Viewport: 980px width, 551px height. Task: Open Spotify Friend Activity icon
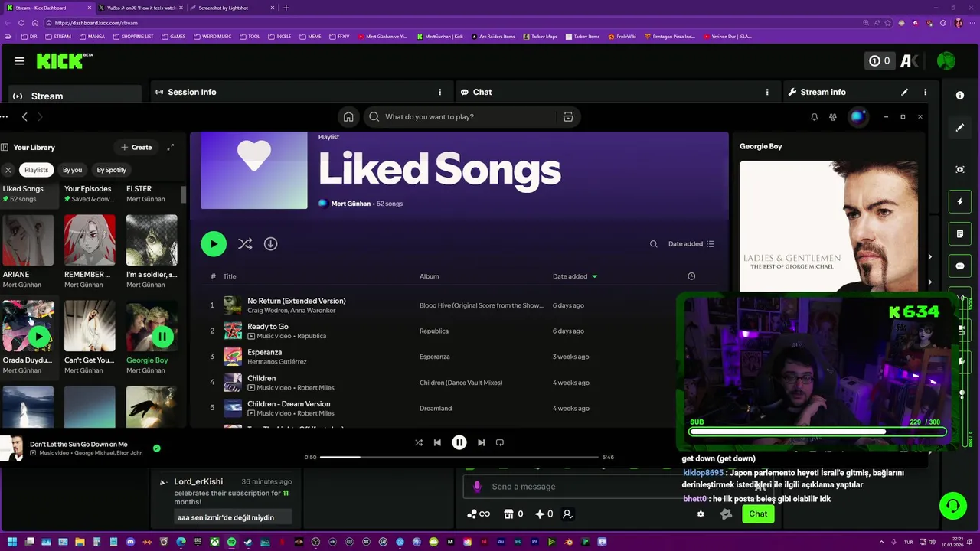833,117
